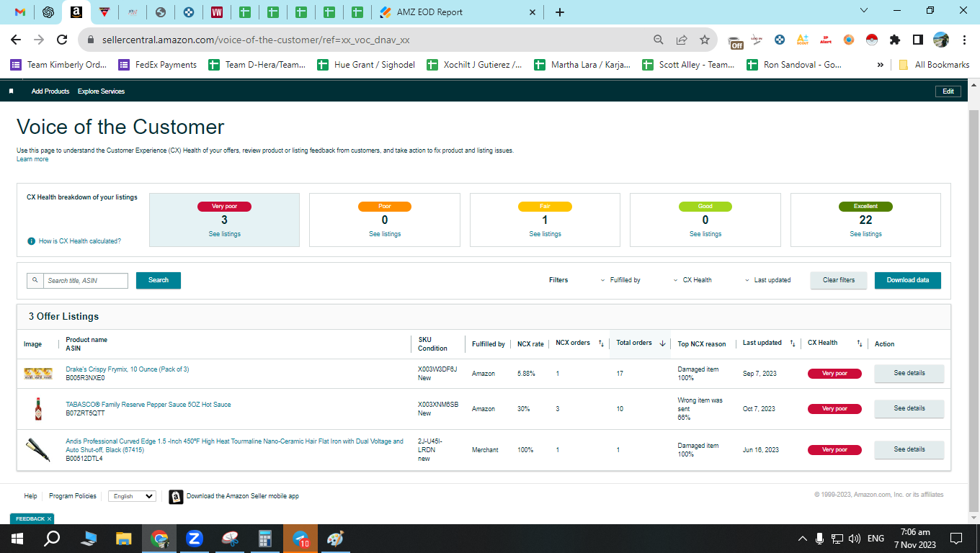Viewport: 980px width, 553px height.
Task: Click the Edit button in the navigation bar
Action: click(x=948, y=91)
